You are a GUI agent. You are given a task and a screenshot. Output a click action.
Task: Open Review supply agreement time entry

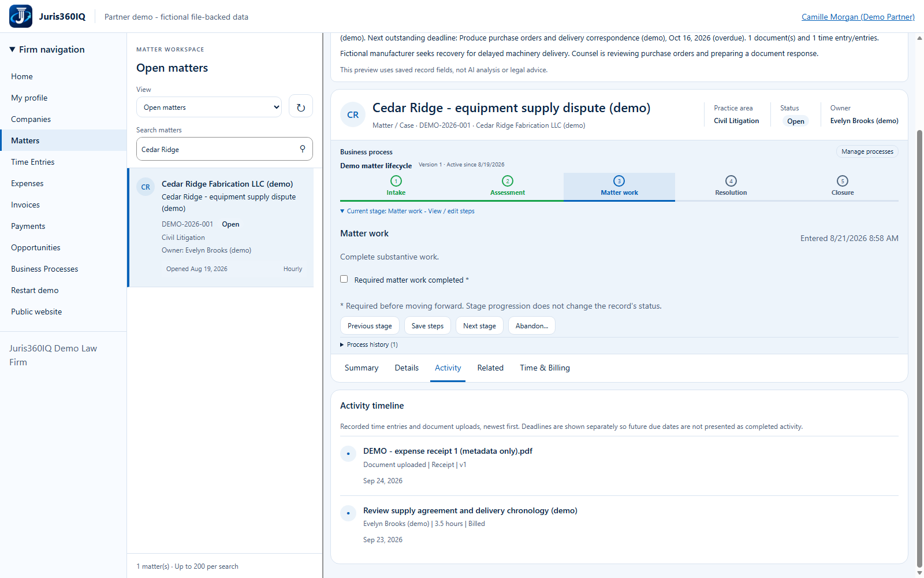(470, 510)
